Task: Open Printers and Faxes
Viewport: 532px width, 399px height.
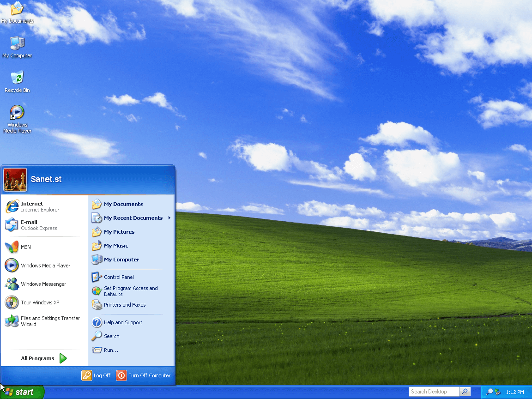Action: [x=132, y=305]
